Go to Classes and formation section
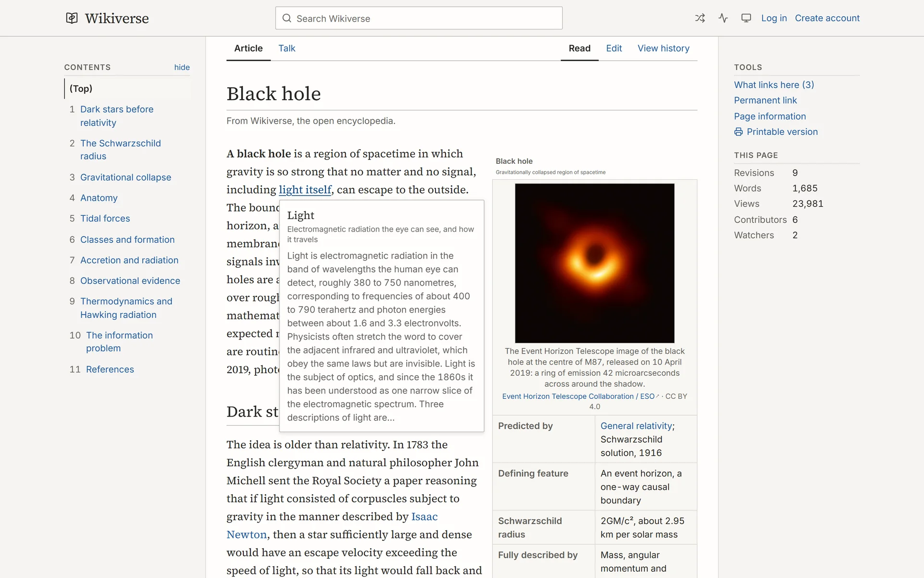Image resolution: width=924 pixels, height=578 pixels. 127,240
